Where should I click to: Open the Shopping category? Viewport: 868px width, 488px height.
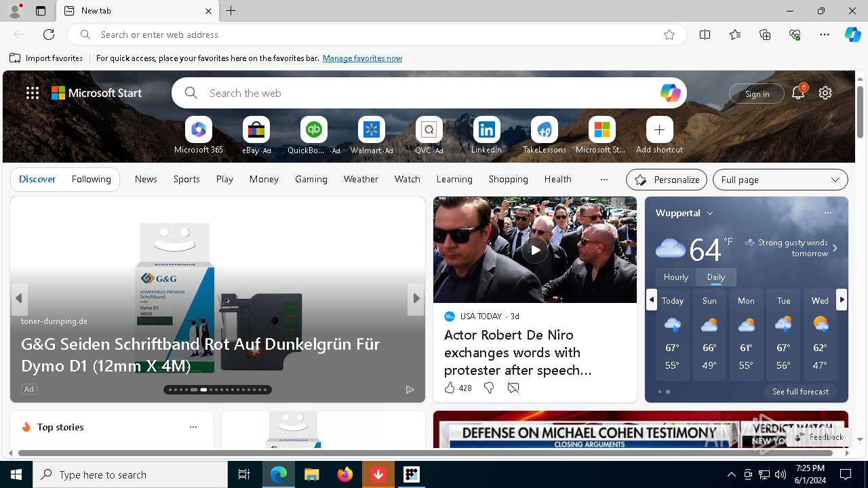[508, 180]
